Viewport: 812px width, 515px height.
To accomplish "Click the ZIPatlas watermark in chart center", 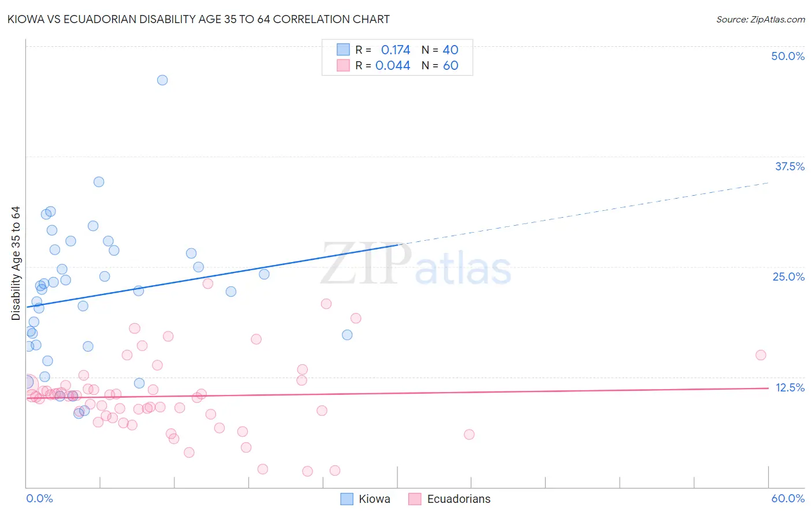I will [x=416, y=264].
